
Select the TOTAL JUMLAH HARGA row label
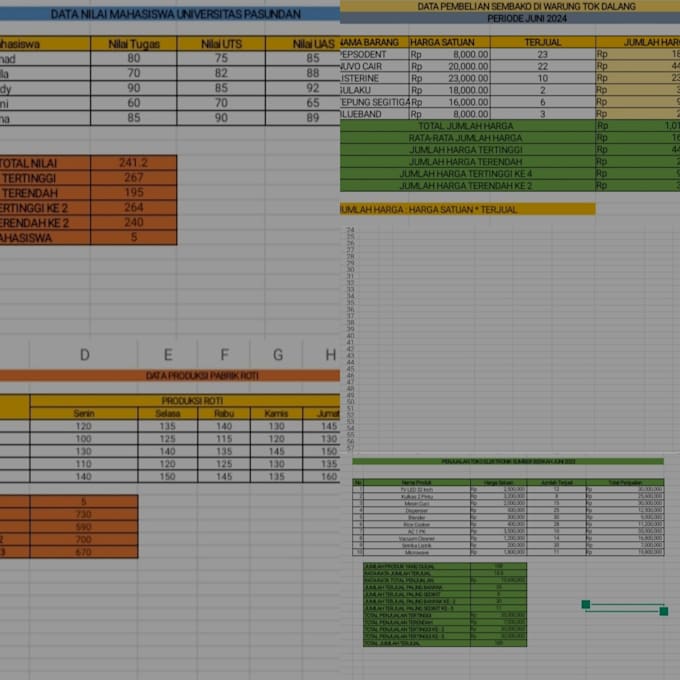(x=468, y=126)
